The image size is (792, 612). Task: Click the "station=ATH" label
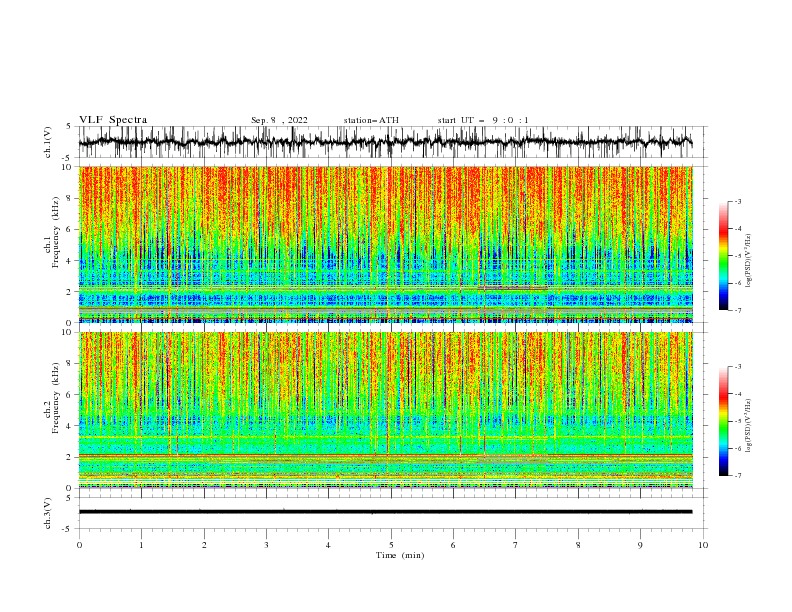(x=371, y=120)
